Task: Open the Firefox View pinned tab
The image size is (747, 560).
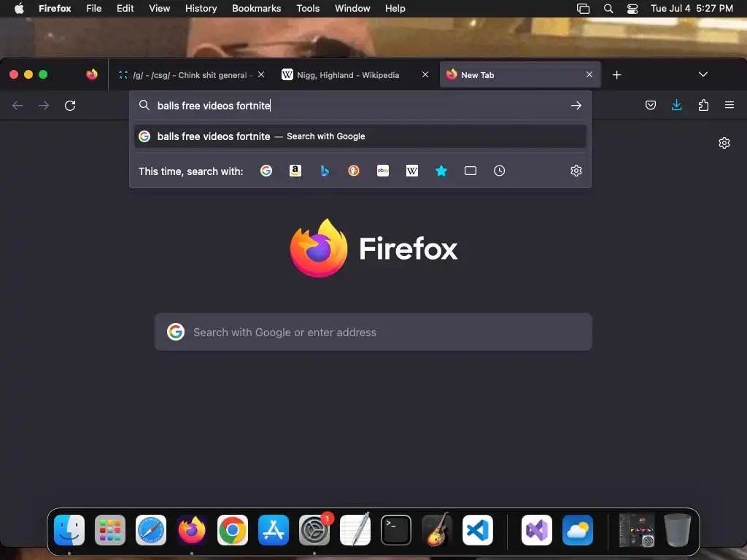Action: [92, 74]
